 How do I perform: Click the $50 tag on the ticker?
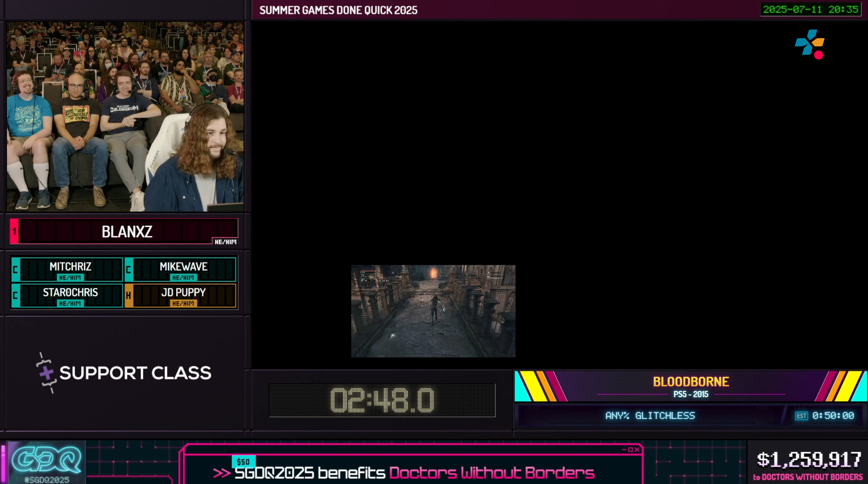(243, 462)
